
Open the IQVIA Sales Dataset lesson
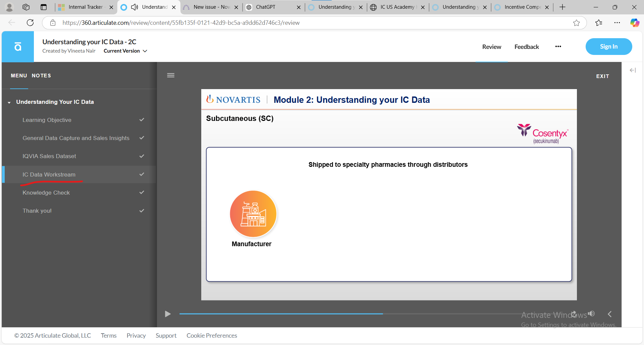point(49,156)
